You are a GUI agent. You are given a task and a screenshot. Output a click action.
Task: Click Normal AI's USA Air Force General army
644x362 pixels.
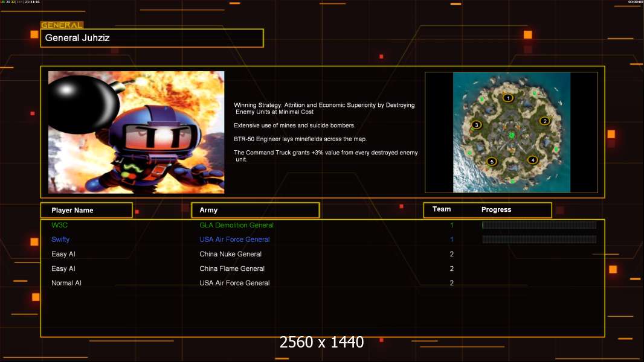(234, 283)
